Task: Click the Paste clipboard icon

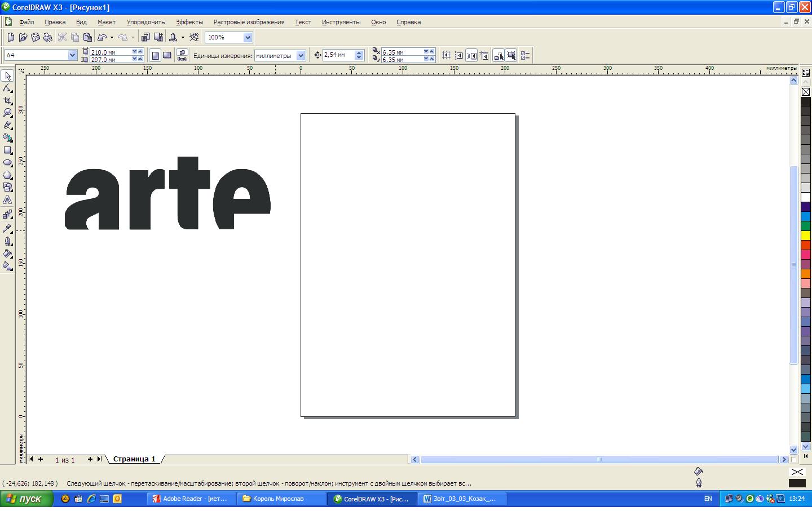Action: tap(87, 37)
